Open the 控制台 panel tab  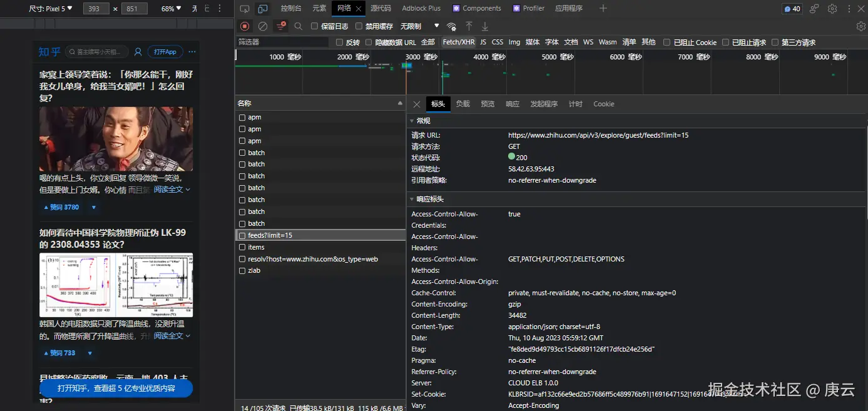(291, 9)
